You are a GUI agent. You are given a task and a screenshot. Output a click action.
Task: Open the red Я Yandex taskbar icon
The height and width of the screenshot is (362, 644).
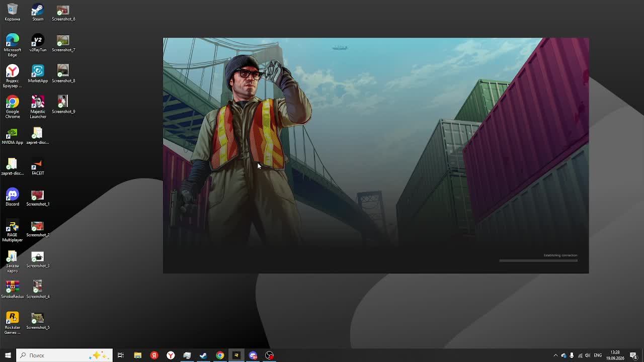click(x=154, y=355)
